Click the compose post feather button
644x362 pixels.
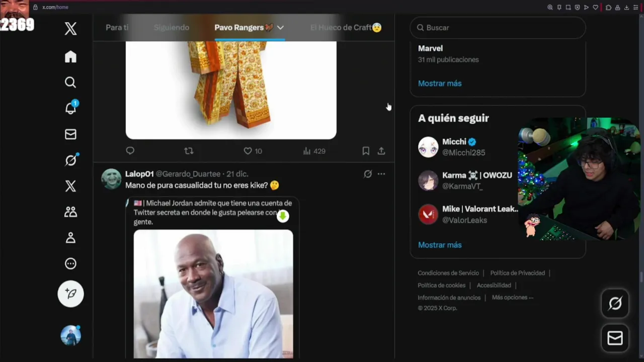(x=70, y=294)
